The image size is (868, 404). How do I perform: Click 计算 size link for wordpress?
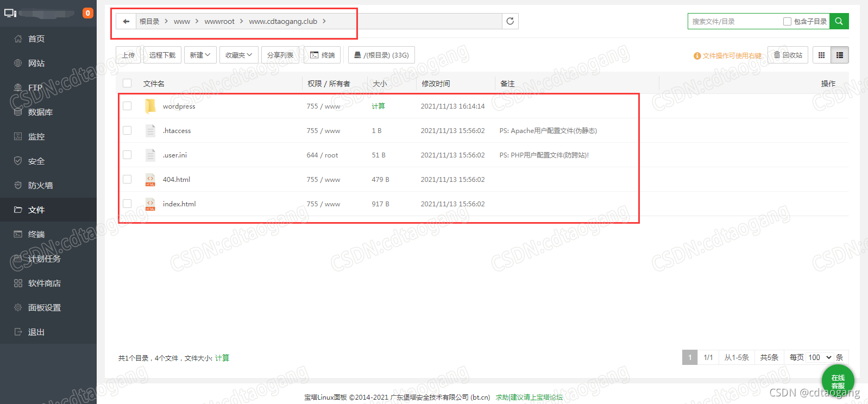click(378, 106)
